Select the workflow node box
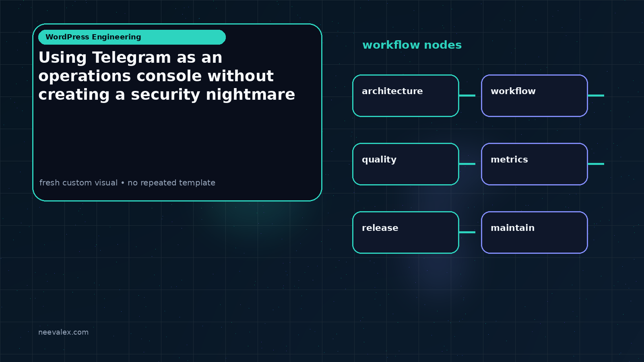Viewport: 644px width, 362px height. coord(535,96)
